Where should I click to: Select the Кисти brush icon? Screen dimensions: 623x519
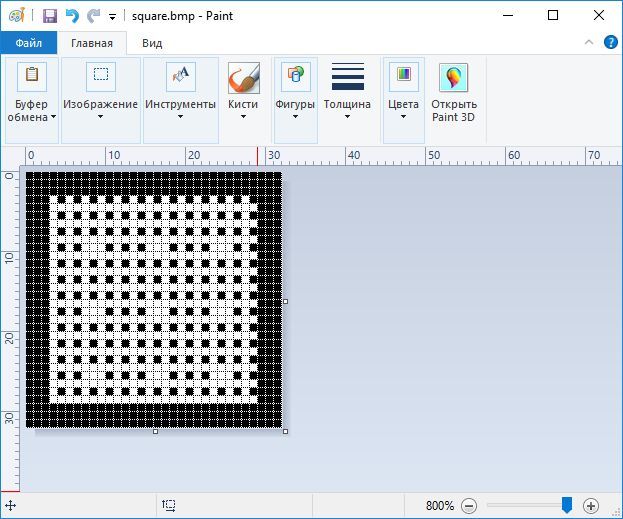pos(244,77)
